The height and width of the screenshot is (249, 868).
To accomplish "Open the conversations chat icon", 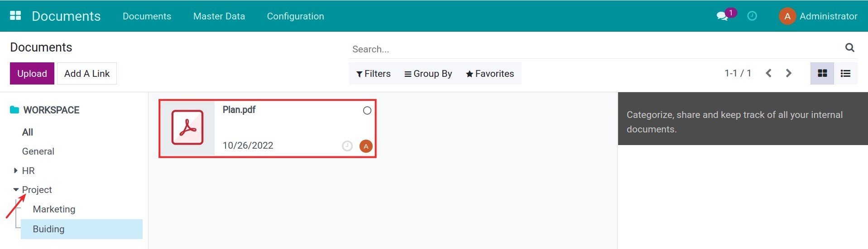I will (722, 16).
